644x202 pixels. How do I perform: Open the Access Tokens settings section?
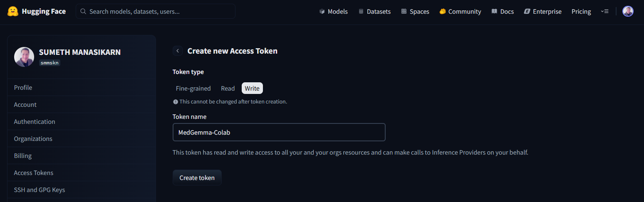pos(34,173)
